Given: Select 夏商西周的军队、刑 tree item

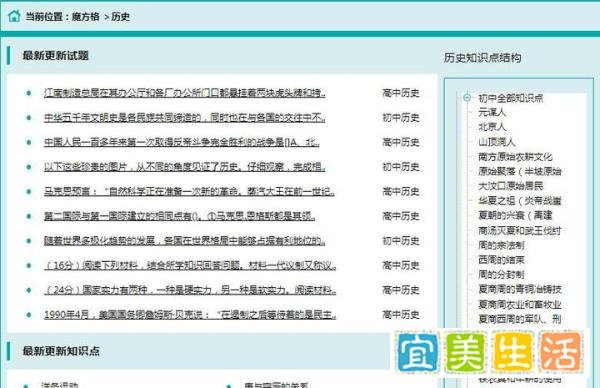Looking at the screenshot, I should click(x=520, y=319).
